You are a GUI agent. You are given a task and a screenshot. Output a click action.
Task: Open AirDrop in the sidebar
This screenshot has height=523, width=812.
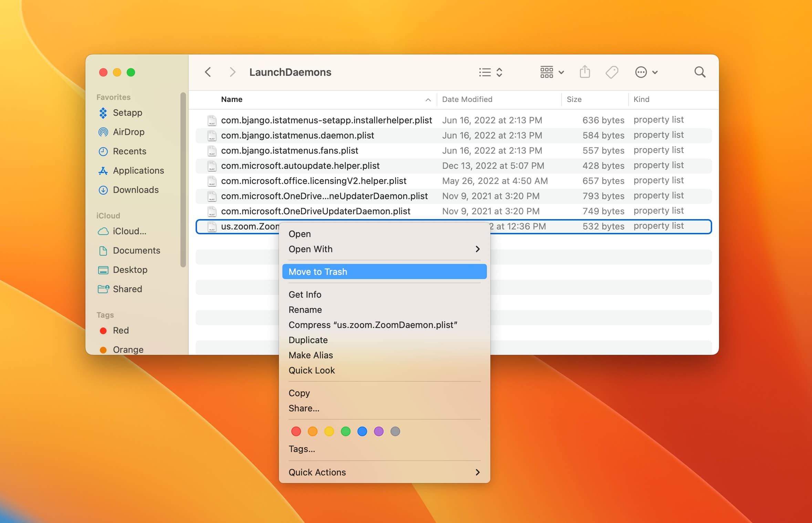(128, 132)
